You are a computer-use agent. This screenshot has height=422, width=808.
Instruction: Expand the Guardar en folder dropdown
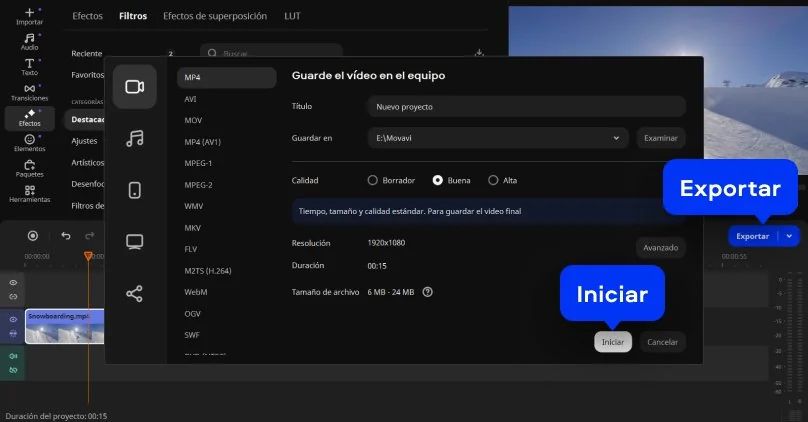(620, 138)
